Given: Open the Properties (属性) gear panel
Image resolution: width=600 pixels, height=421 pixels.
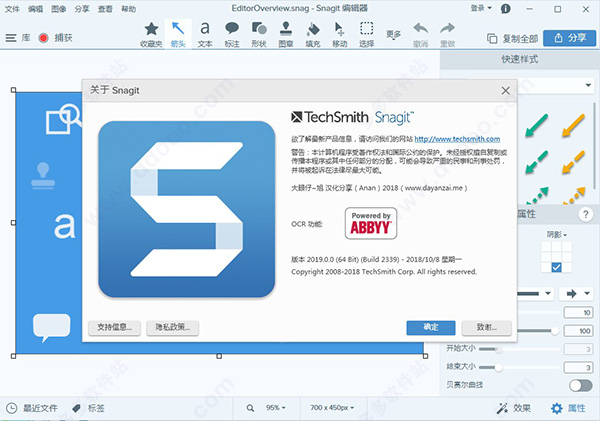Looking at the screenshot, I should click(568, 408).
